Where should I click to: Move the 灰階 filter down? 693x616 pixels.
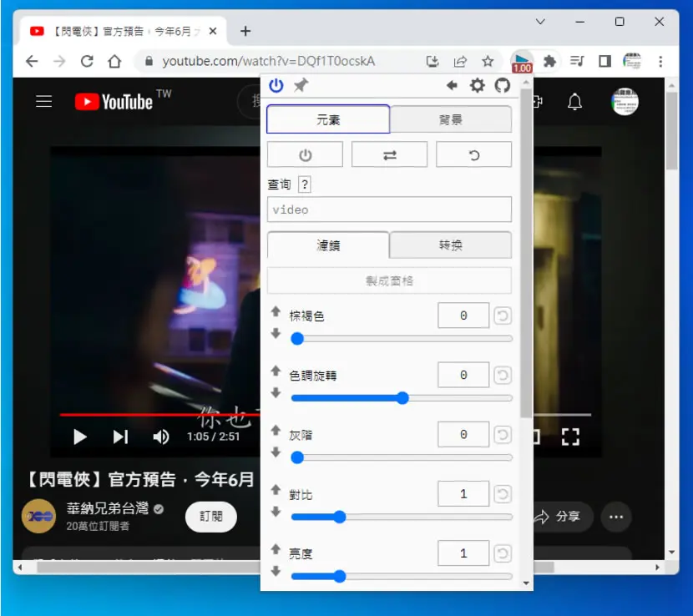(x=276, y=452)
